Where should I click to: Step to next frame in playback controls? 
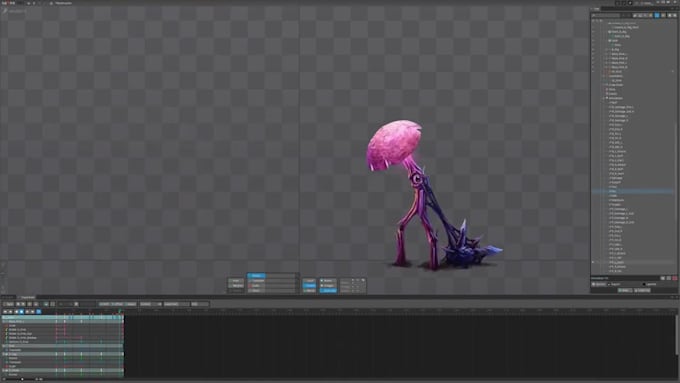pos(27,312)
